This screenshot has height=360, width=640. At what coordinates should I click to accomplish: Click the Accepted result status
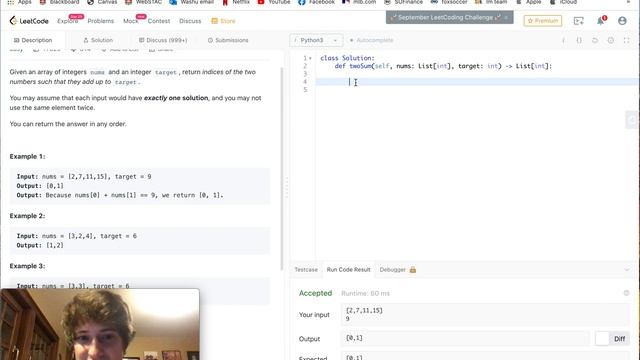pos(316,293)
